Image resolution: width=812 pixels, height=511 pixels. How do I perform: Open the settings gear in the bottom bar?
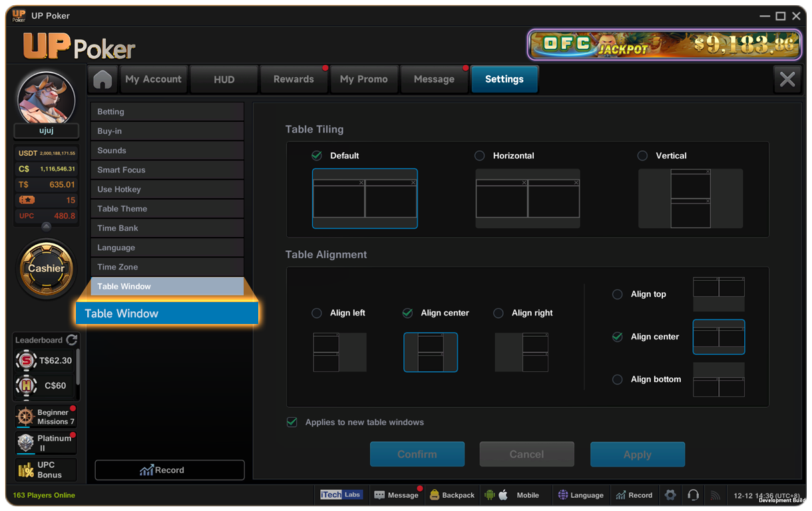(670, 495)
